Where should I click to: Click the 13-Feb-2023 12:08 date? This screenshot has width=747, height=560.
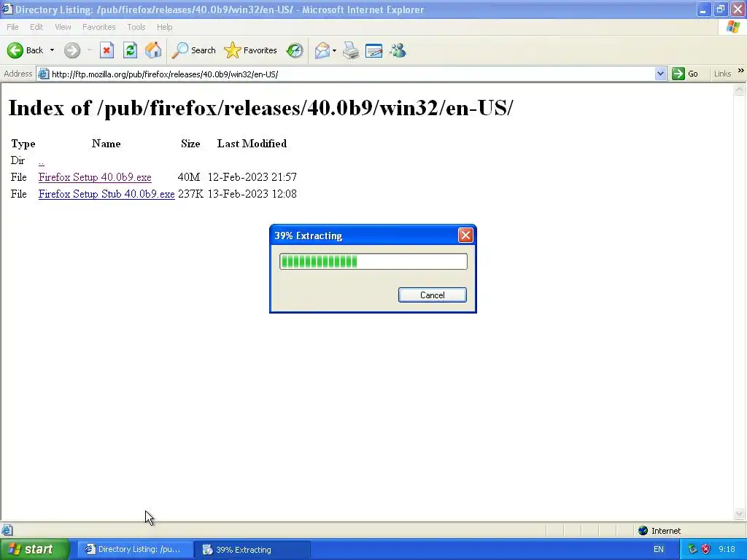tap(252, 194)
